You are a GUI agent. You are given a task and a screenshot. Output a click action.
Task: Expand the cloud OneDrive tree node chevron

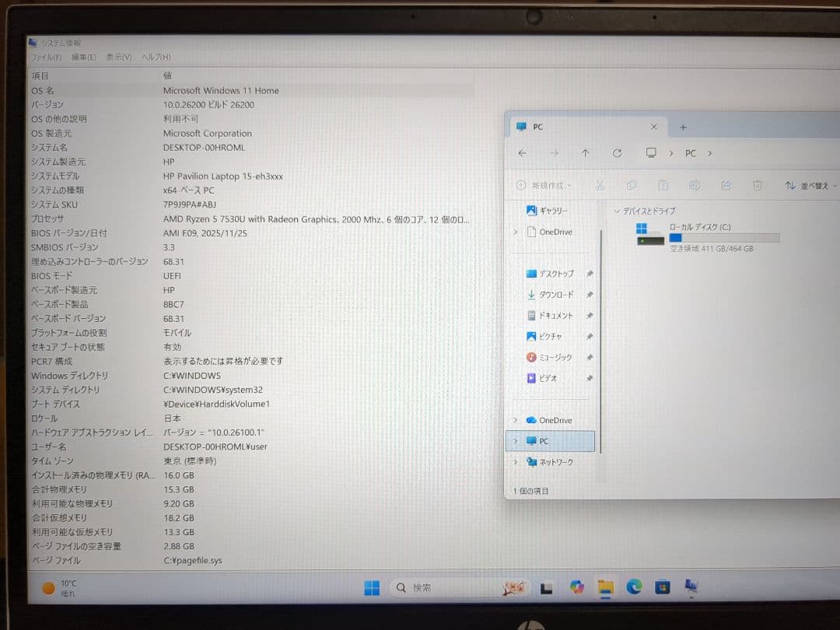516,420
